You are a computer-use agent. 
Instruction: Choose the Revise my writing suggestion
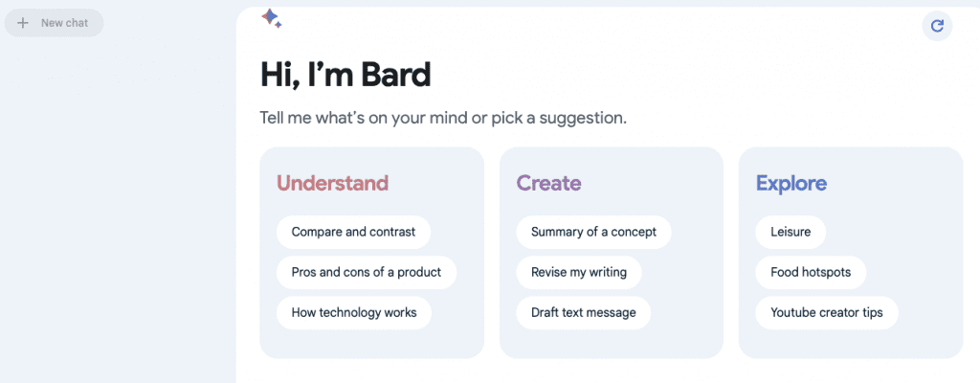(x=579, y=272)
